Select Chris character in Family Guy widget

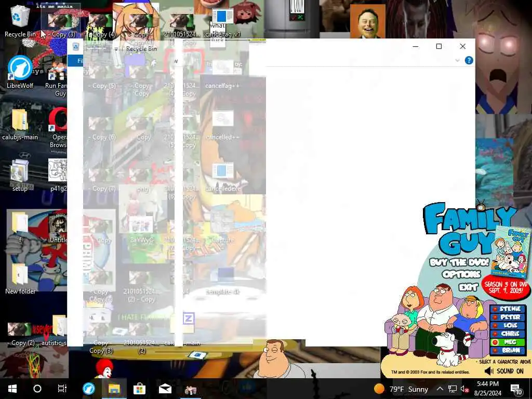pos(508,334)
